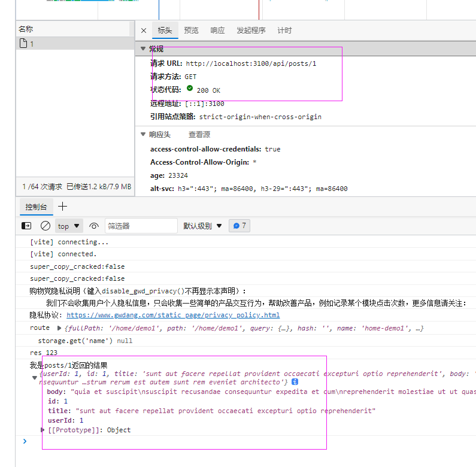The image size is (476, 467).
Task: Click the request count status summary
Action: click(x=77, y=186)
